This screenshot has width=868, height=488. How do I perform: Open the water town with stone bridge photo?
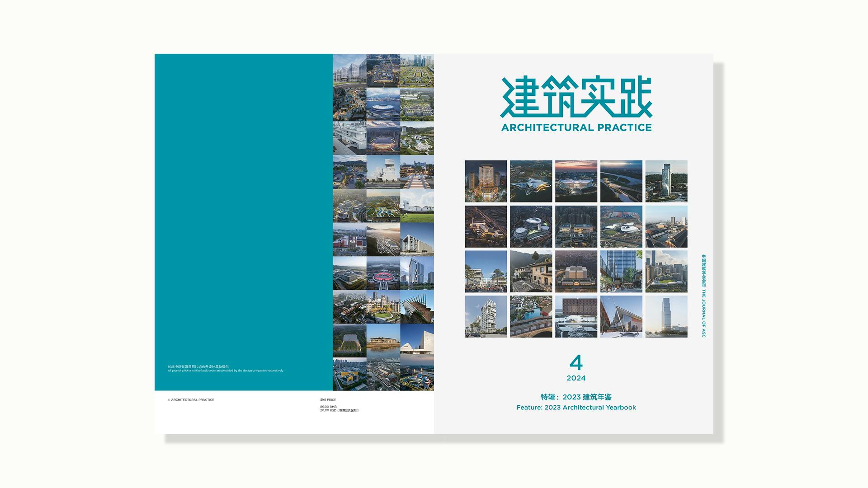click(x=531, y=317)
